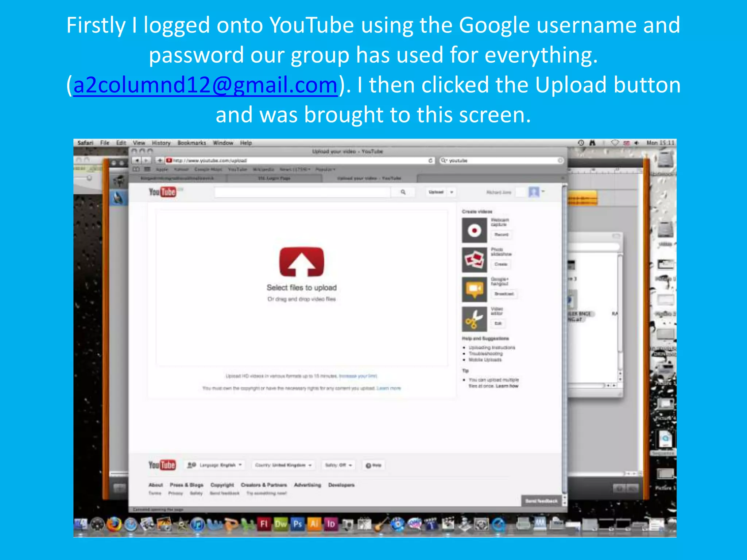Expand the Country: United Kingdom dropdown

(283, 465)
